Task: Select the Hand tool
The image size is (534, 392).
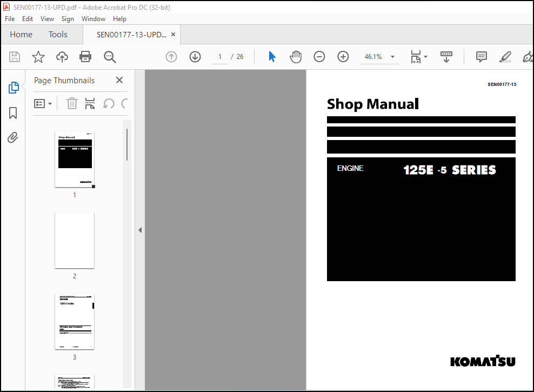Action: point(296,57)
